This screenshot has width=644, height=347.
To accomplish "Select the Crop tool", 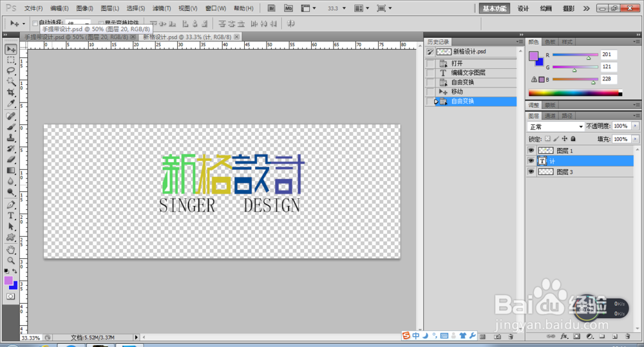I will click(x=11, y=92).
